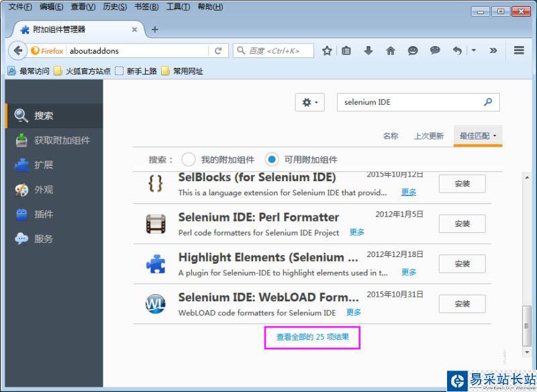
Task: Open the 书签(B) menu
Action: (146, 7)
